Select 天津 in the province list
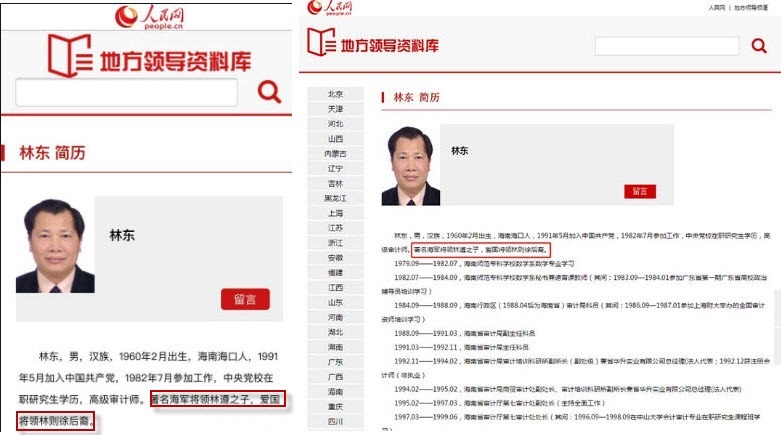 click(x=335, y=109)
